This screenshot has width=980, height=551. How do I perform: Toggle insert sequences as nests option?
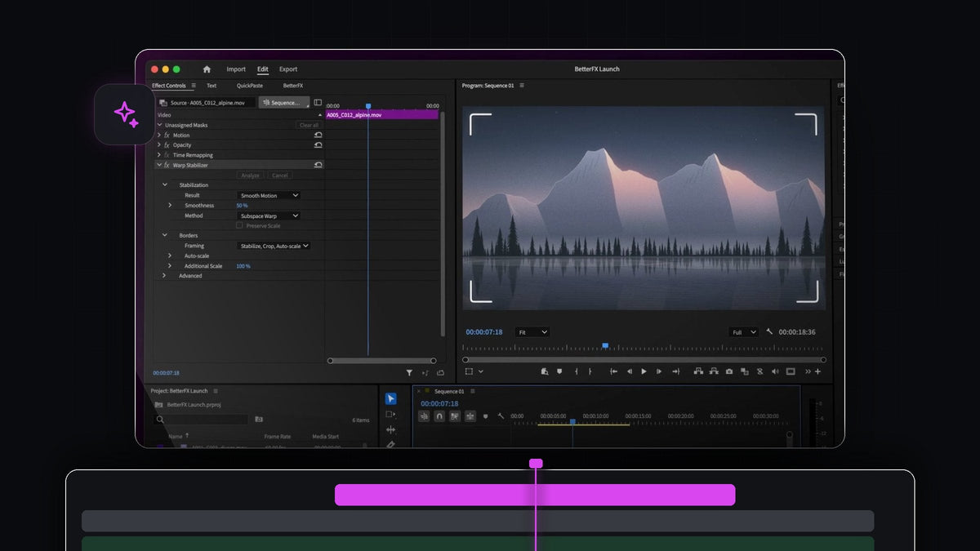424,416
